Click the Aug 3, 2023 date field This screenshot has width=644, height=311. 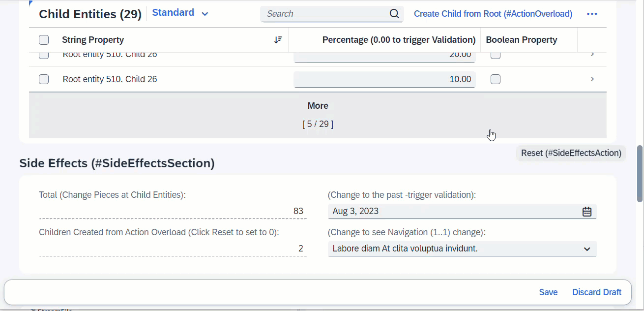[452, 212]
